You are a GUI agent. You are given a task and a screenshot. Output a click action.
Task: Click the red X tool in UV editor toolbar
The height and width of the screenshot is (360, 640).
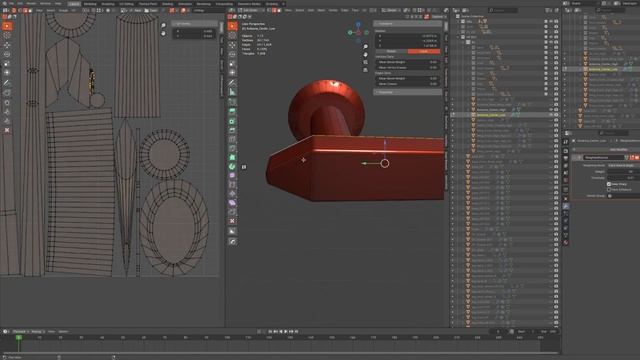pos(7,130)
